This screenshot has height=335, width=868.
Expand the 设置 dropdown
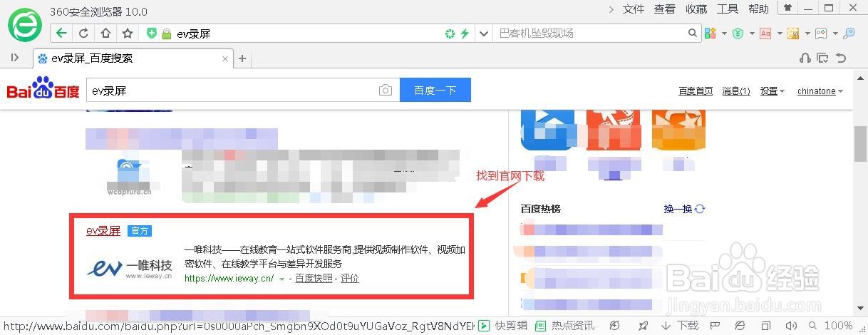coord(773,91)
